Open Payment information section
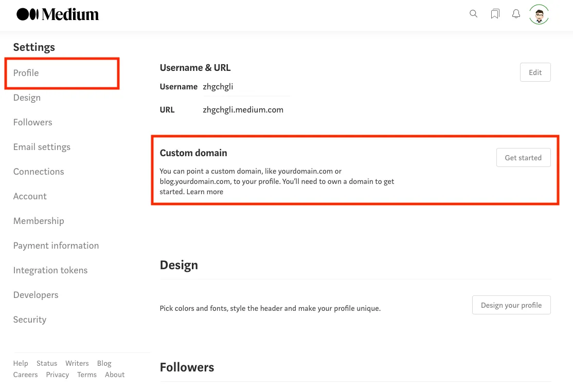573x392 pixels. (x=56, y=246)
